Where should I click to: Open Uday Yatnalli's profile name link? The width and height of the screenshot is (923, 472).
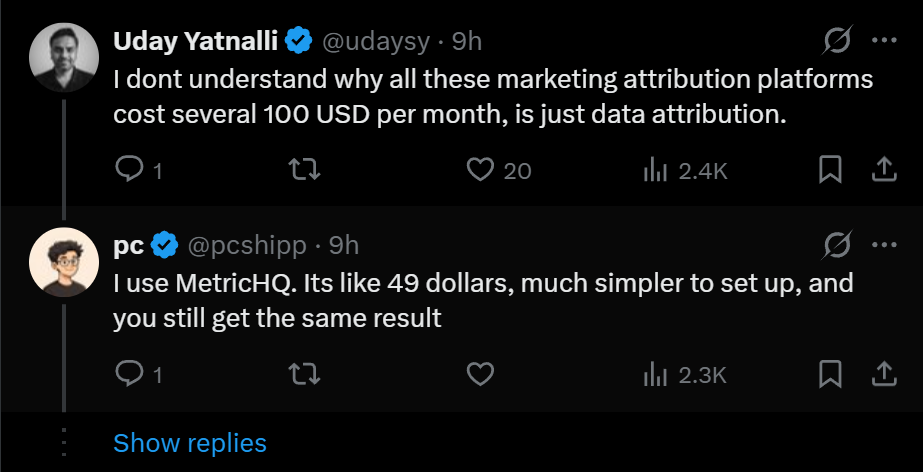(196, 41)
